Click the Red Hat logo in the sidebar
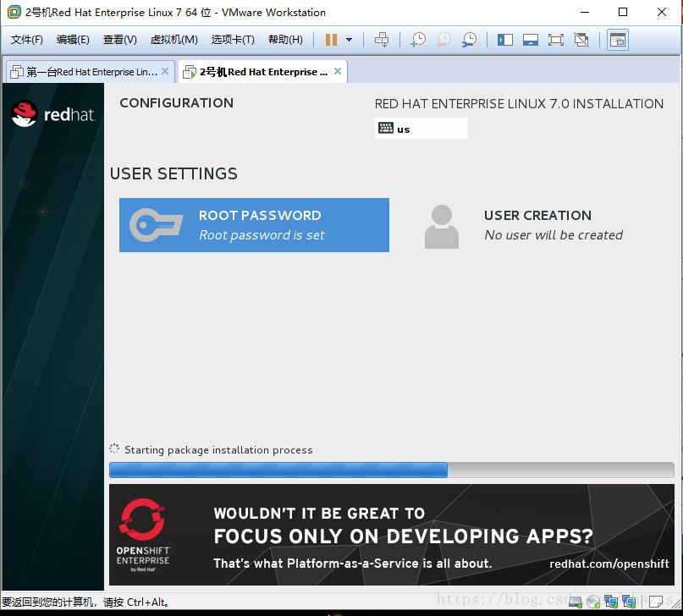Screen dimensions: 683x616 pos(52,114)
